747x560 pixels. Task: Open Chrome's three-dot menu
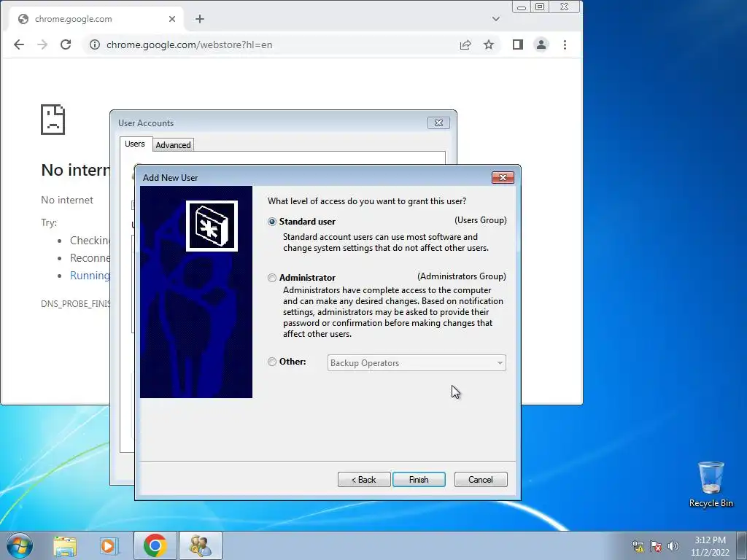click(565, 44)
